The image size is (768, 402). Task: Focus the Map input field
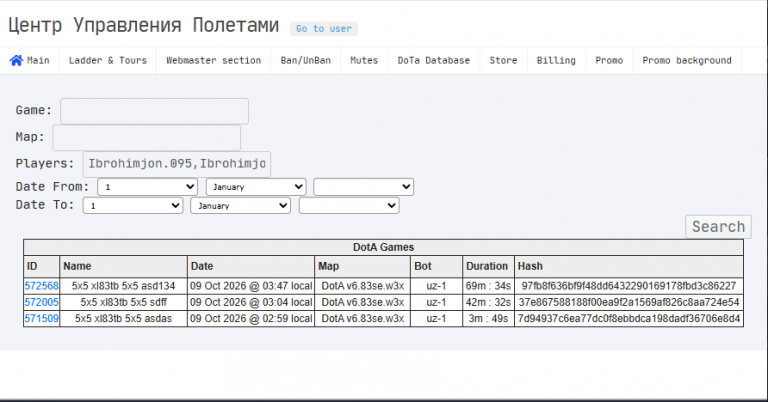coord(146,138)
